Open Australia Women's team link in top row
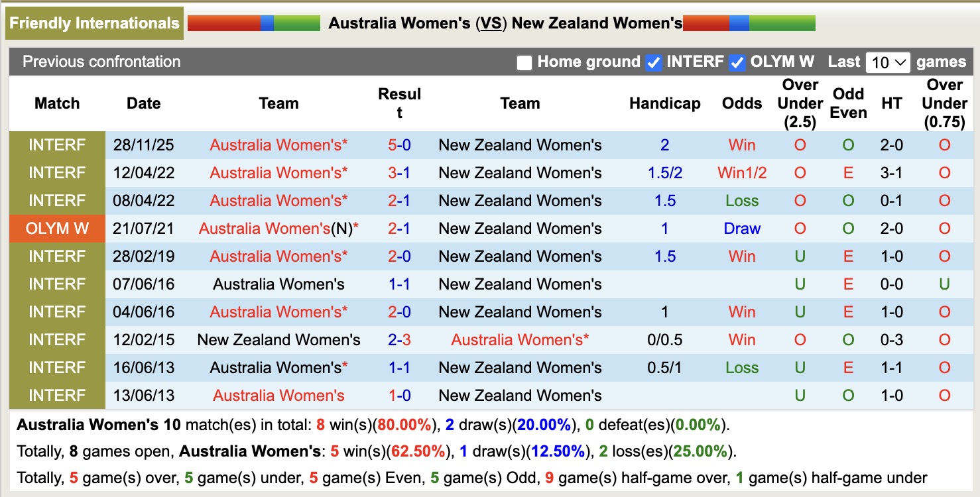The width and height of the screenshot is (980, 497). coord(278,144)
